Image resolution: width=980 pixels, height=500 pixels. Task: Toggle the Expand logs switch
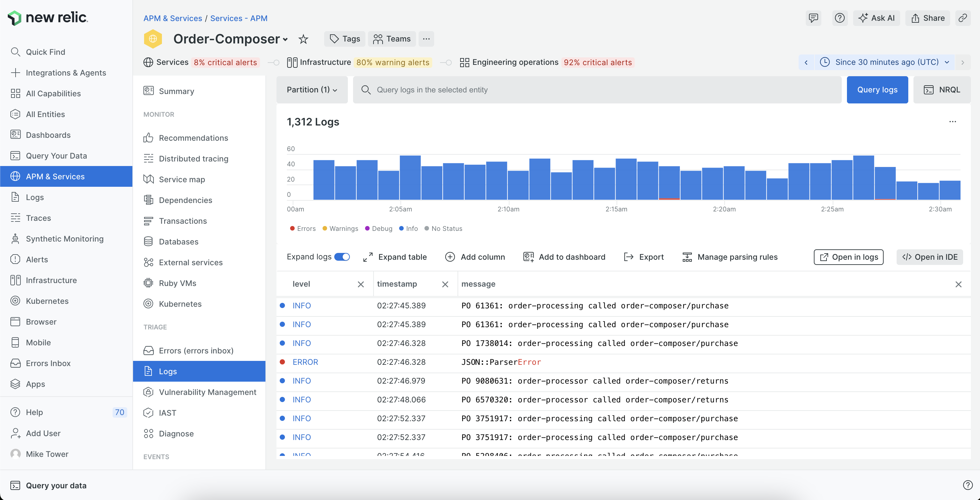[x=342, y=257]
